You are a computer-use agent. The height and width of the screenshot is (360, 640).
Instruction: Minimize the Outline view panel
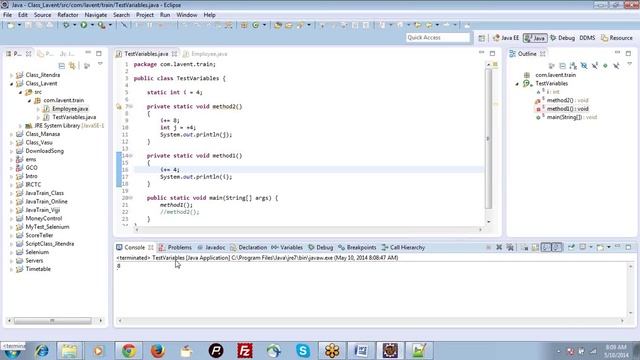pos(618,53)
